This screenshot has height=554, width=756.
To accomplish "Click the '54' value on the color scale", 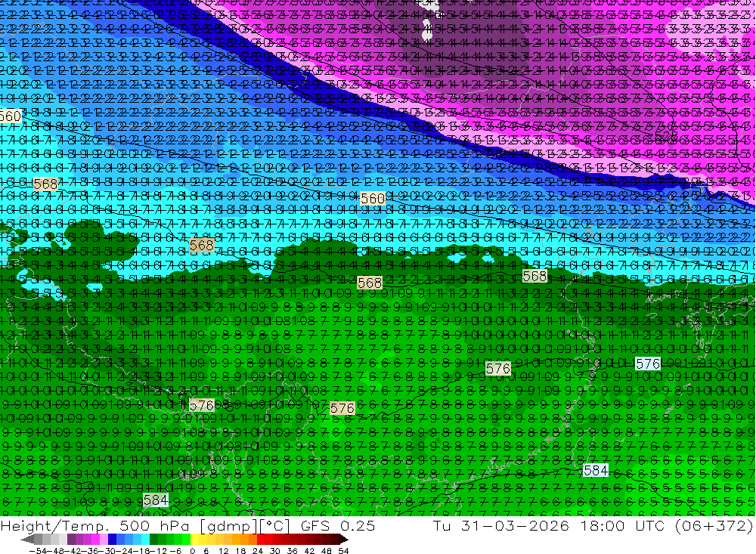I will 343,551.
